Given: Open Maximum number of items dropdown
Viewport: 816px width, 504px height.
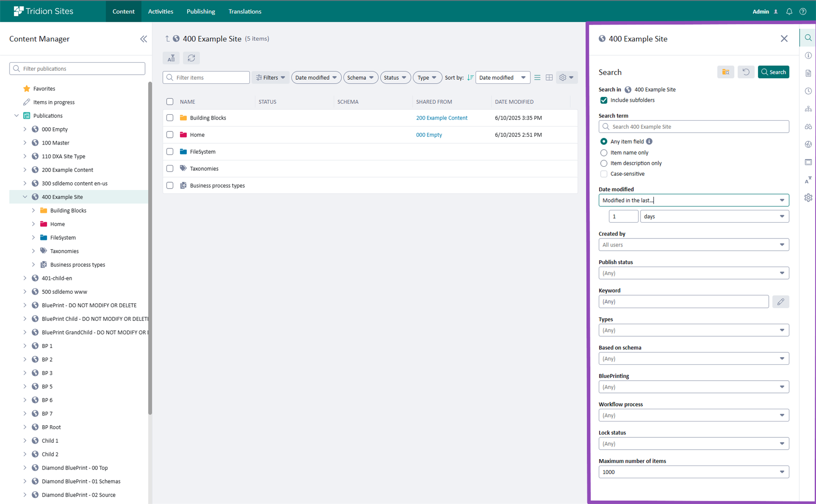Looking at the screenshot, I should pos(694,472).
